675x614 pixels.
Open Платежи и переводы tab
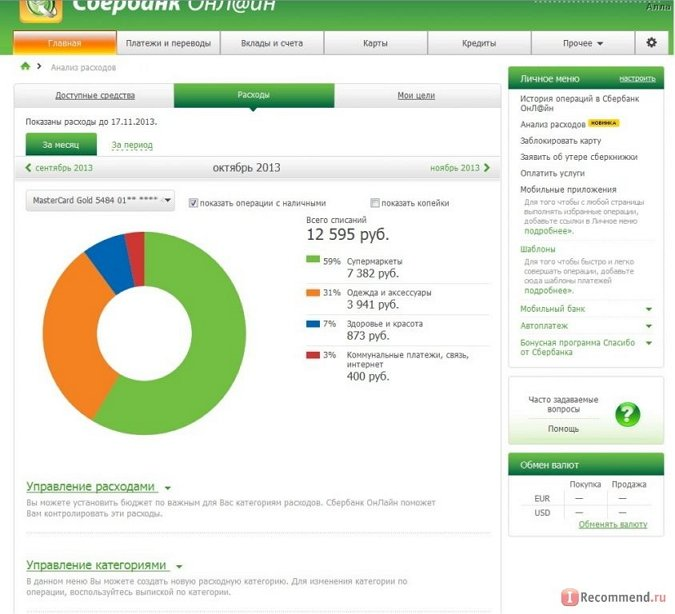click(168, 43)
